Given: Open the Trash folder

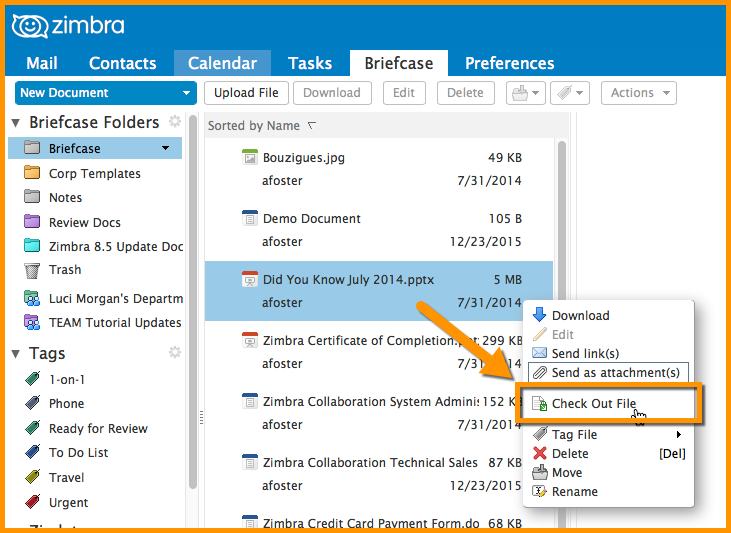Looking at the screenshot, I should 65,270.
